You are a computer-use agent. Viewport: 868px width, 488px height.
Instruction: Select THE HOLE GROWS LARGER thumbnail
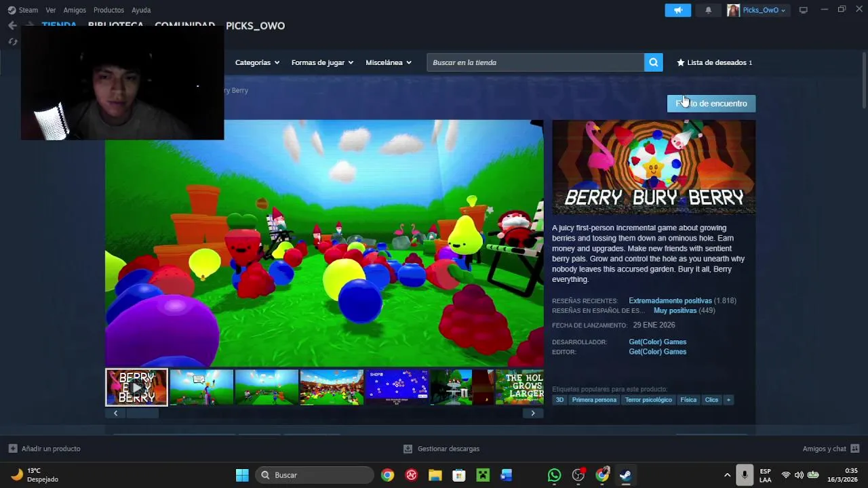pos(519,387)
